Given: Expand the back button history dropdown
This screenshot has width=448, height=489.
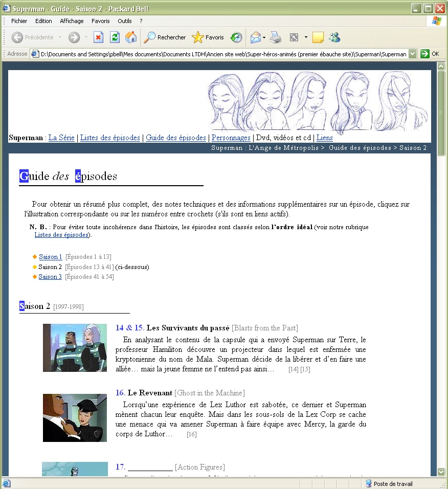Looking at the screenshot, I should click(x=60, y=37).
